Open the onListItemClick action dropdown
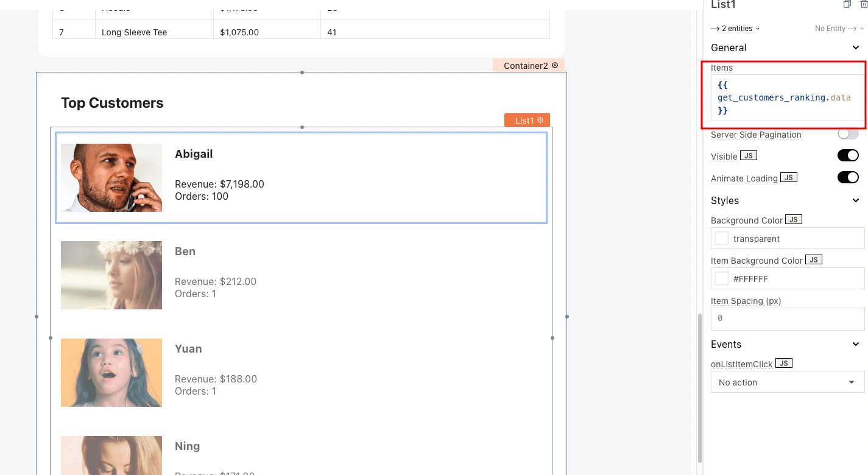 point(787,382)
